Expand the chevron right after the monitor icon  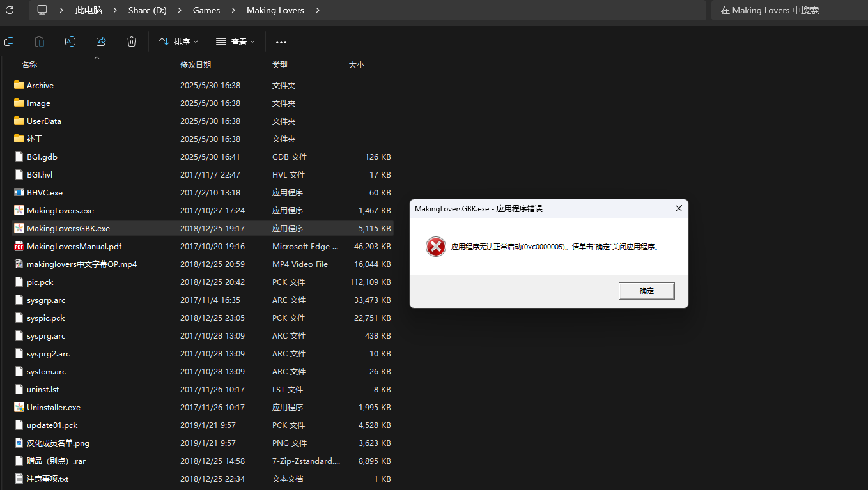(x=61, y=10)
